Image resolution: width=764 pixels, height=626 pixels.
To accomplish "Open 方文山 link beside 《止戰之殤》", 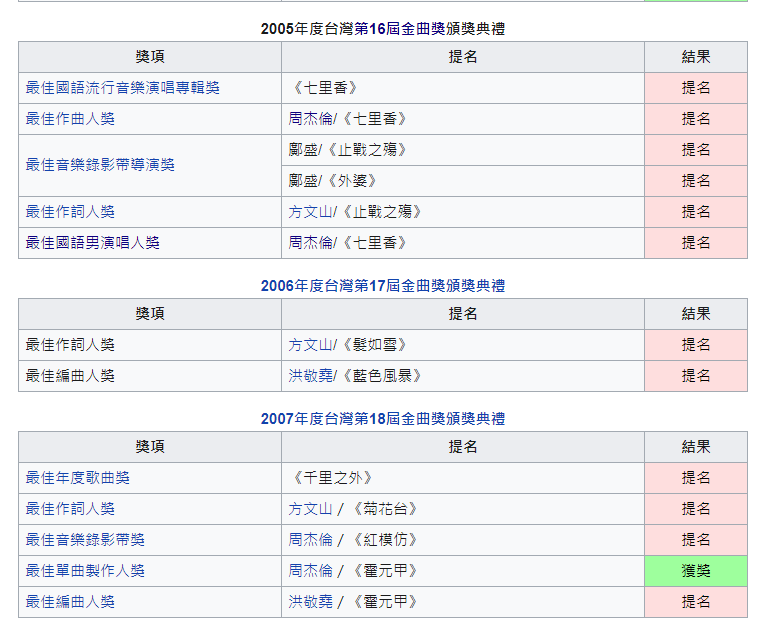I will 310,212.
